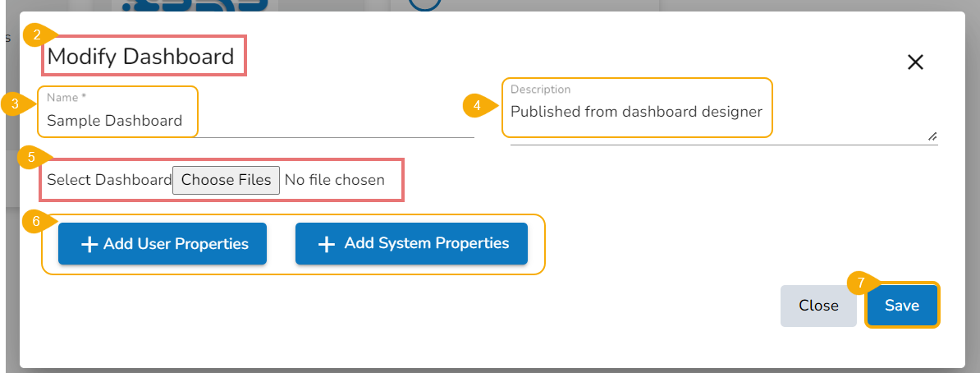Open file picker with Choose Files
Viewport: 980px width, 373px height.
click(x=226, y=180)
